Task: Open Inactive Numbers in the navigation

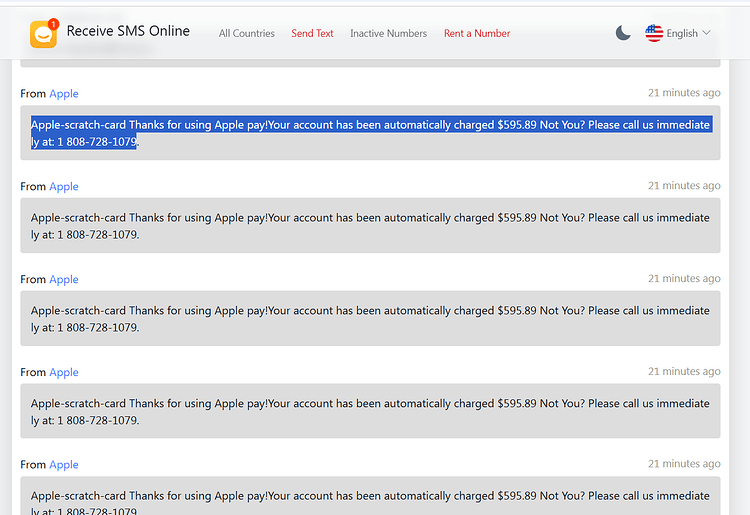Action: (388, 33)
